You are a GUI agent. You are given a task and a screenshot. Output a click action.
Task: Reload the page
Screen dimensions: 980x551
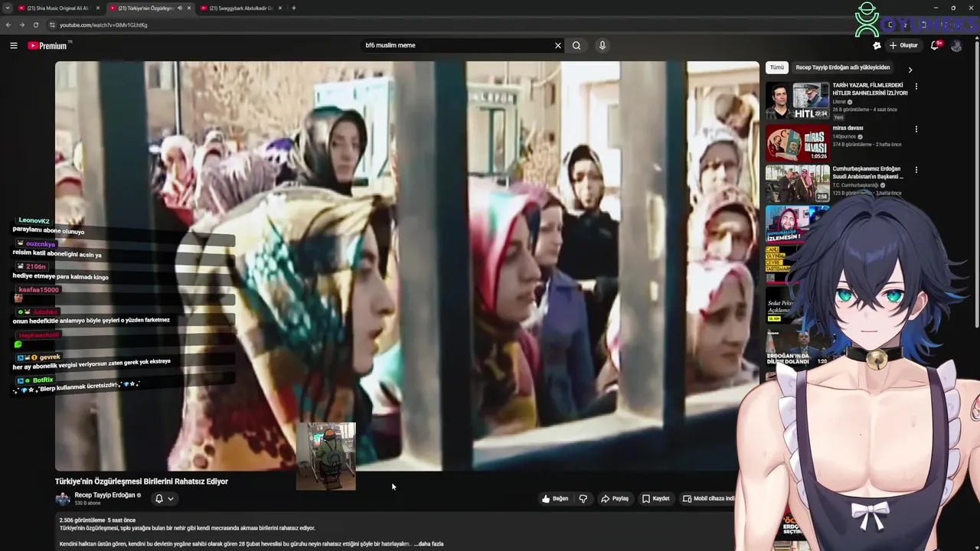point(36,24)
